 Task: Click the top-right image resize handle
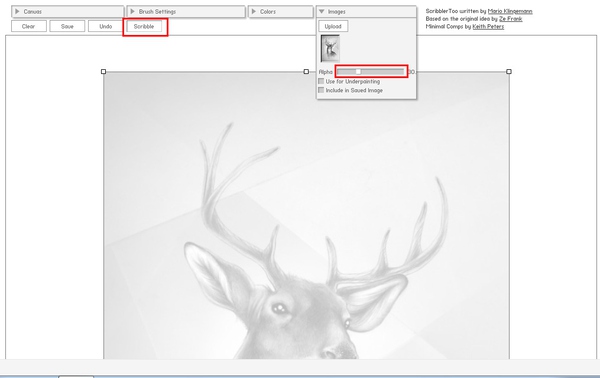[x=509, y=72]
